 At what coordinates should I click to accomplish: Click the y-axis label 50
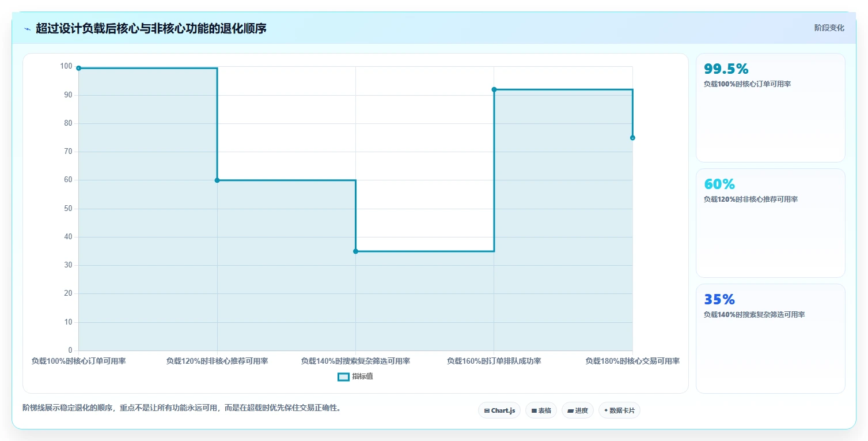click(68, 208)
